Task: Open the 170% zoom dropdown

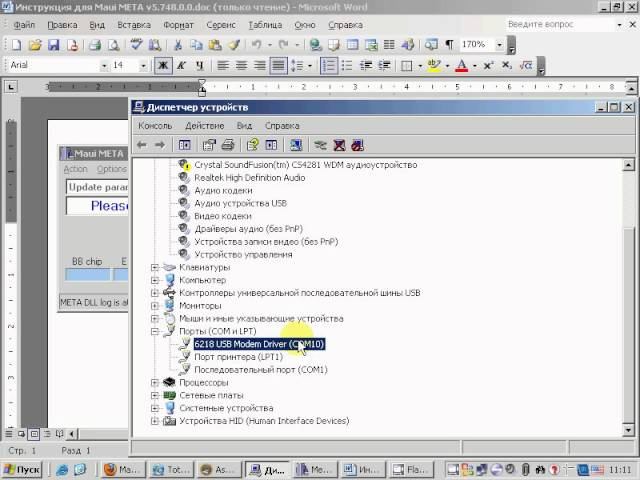Action: pos(499,44)
